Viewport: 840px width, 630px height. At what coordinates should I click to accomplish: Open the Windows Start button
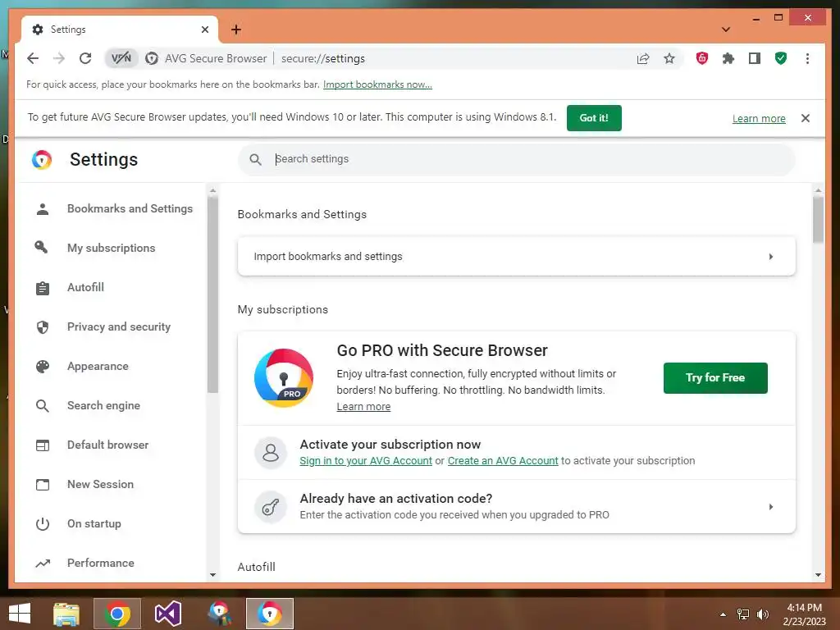click(20, 614)
